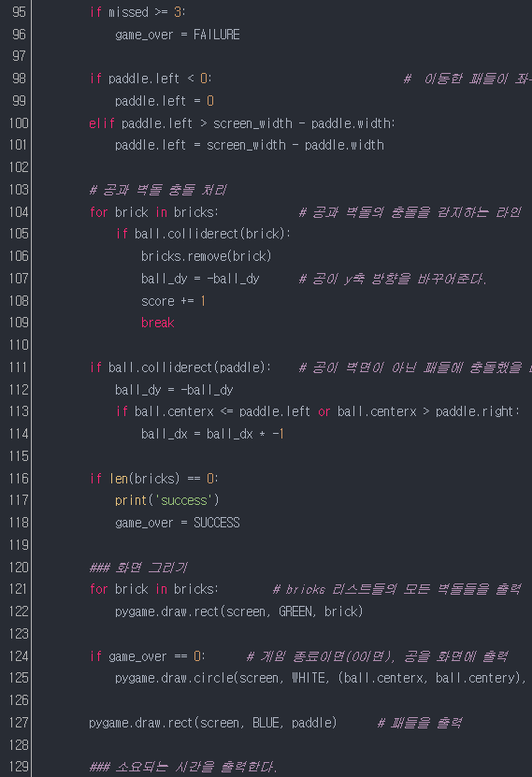Click line number 129 in gutter
This screenshot has height=777, width=532.
pos(19,767)
